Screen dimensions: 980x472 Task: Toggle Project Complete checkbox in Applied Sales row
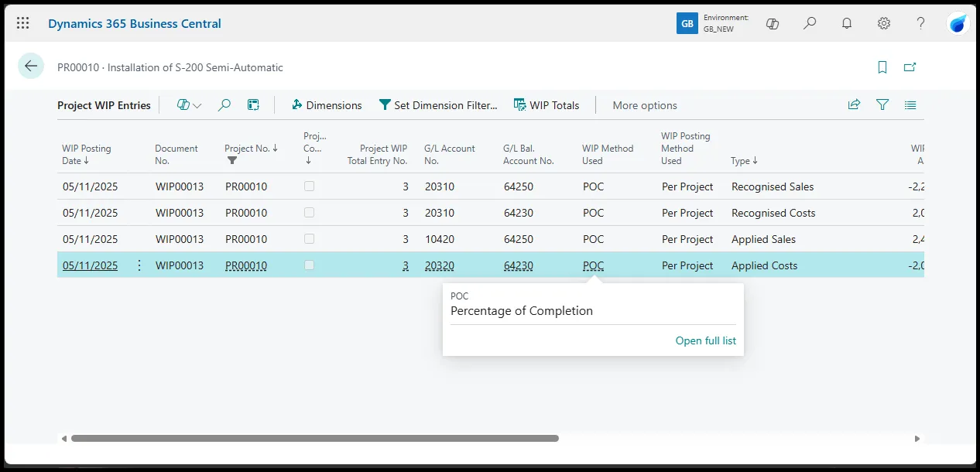[310, 239]
